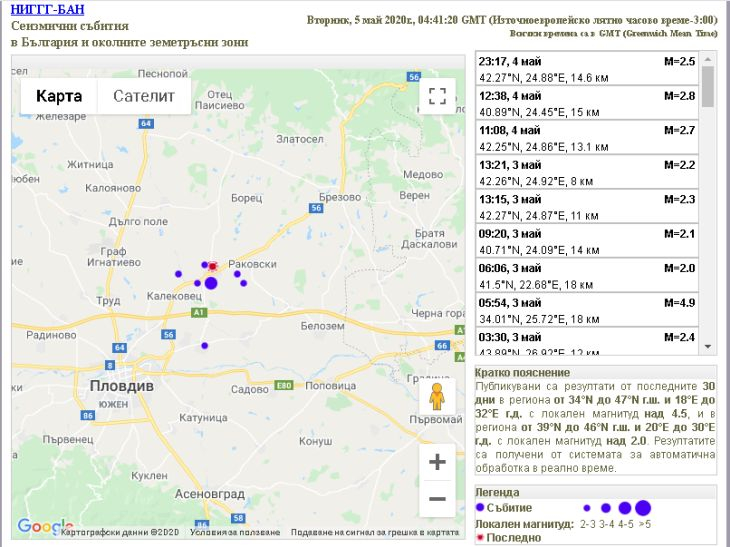Click the route 58 shield near Асеновград

coord(238,518)
